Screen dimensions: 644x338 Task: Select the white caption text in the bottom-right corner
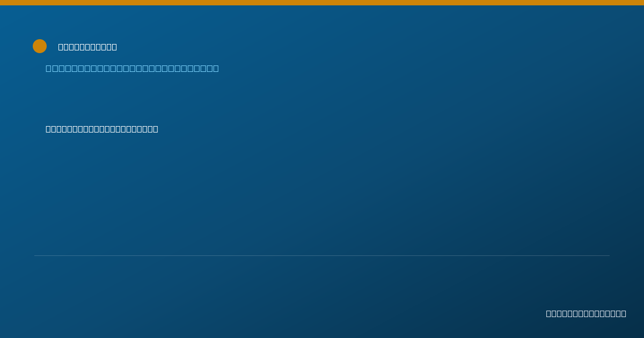[x=586, y=313]
